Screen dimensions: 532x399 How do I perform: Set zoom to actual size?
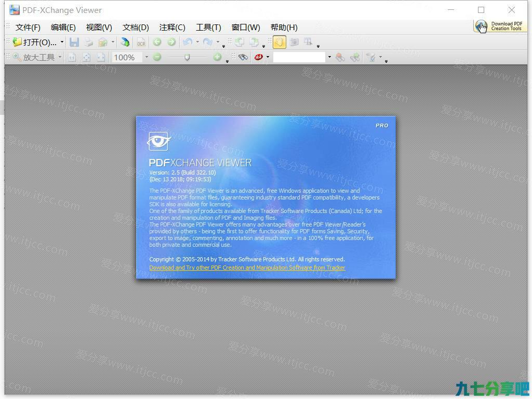pyautogui.click(x=72, y=57)
